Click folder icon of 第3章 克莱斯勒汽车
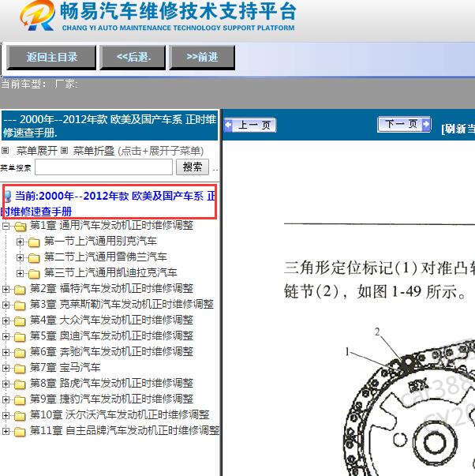This screenshot has height=476, width=475. [x=20, y=305]
